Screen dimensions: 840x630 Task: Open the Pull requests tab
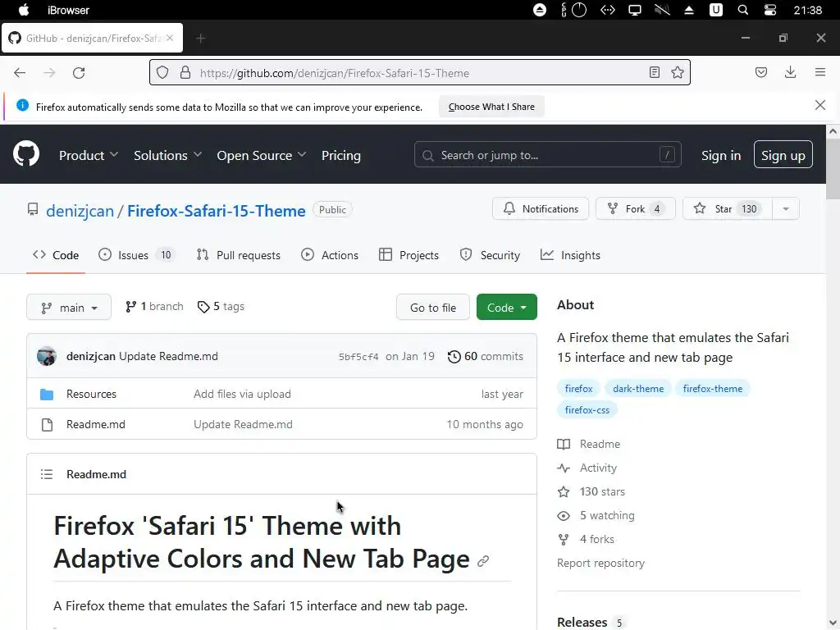(239, 256)
